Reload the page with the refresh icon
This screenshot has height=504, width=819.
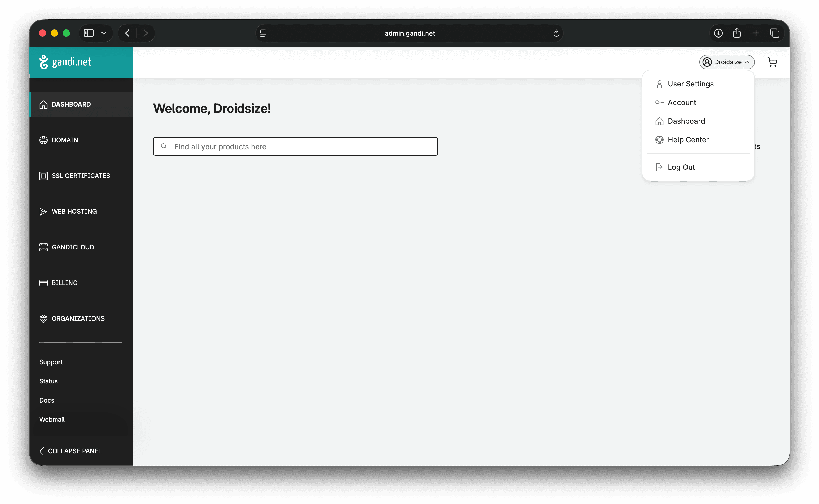coord(556,33)
